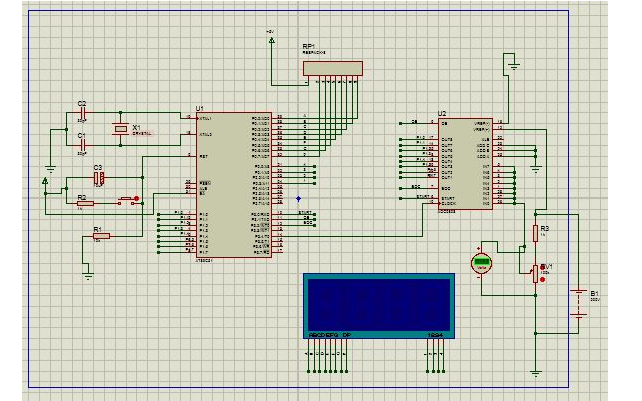Select capacitor C2 symbol
The height and width of the screenshot is (401, 642).
click(82, 113)
